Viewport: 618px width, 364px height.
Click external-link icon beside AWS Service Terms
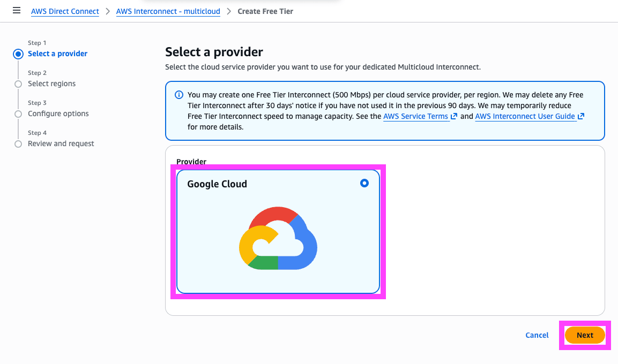click(453, 116)
